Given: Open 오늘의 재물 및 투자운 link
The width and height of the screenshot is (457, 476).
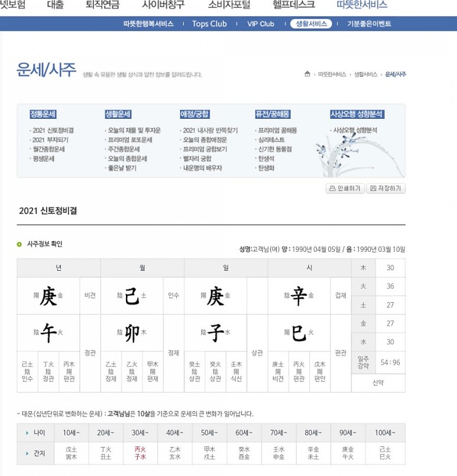Looking at the screenshot, I should click(x=134, y=131).
